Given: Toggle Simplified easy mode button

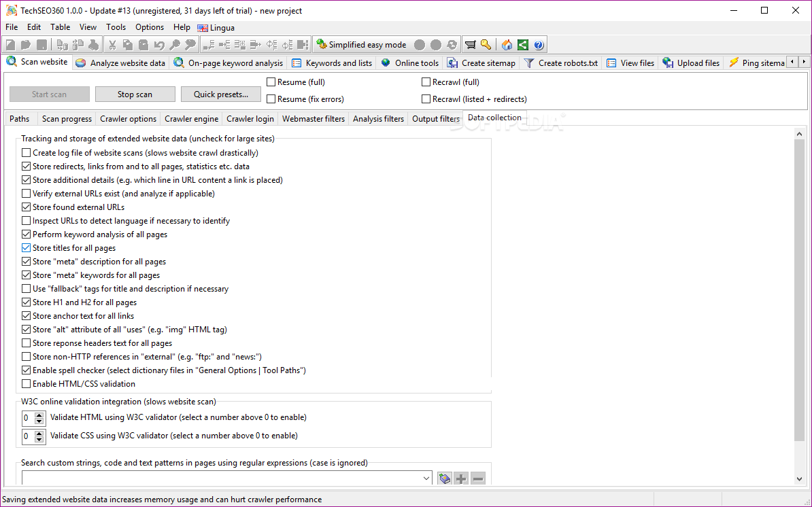Looking at the screenshot, I should [x=362, y=45].
